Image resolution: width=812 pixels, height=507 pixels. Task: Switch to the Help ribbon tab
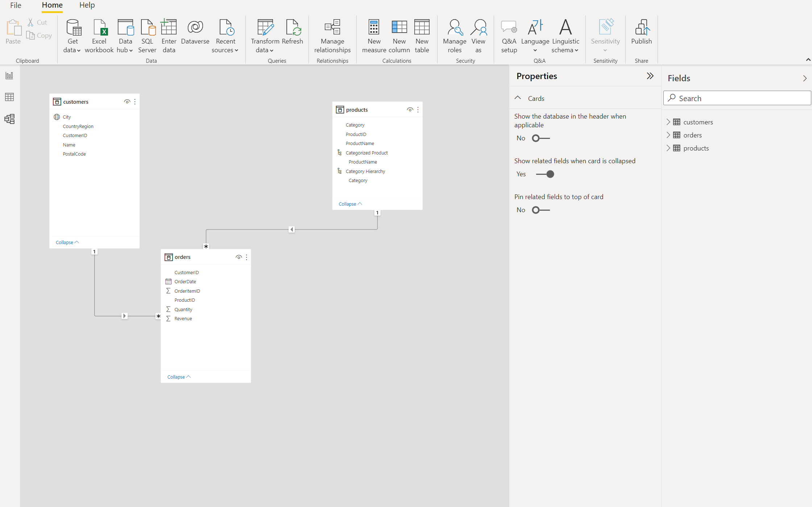[x=87, y=5]
